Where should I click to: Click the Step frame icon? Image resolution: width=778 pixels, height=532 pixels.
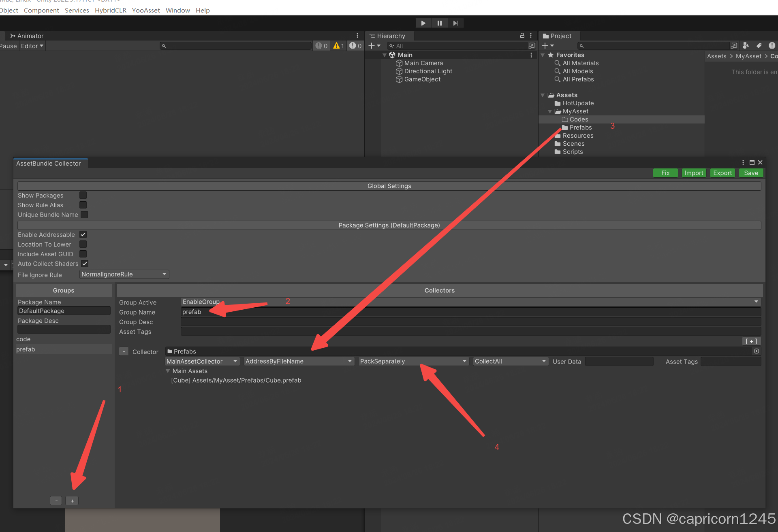[x=455, y=23]
